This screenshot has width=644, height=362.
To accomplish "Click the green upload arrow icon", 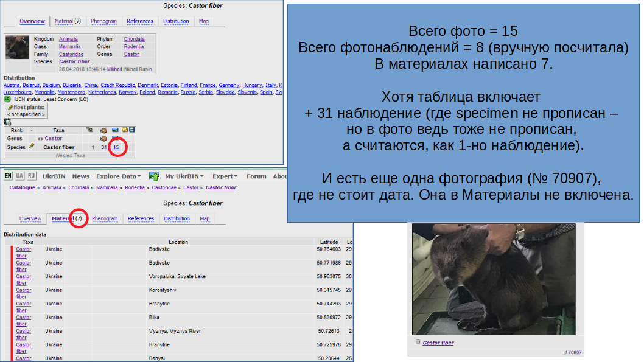I will (x=154, y=176).
